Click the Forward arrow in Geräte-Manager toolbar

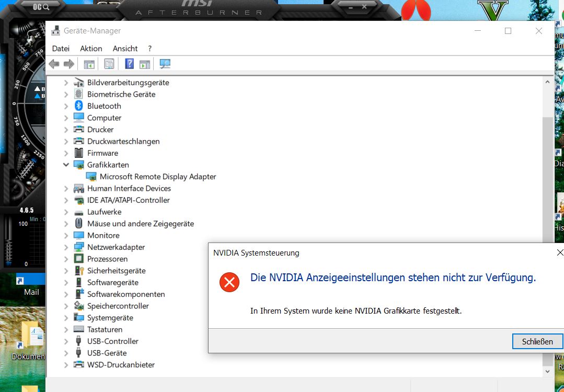(x=68, y=64)
